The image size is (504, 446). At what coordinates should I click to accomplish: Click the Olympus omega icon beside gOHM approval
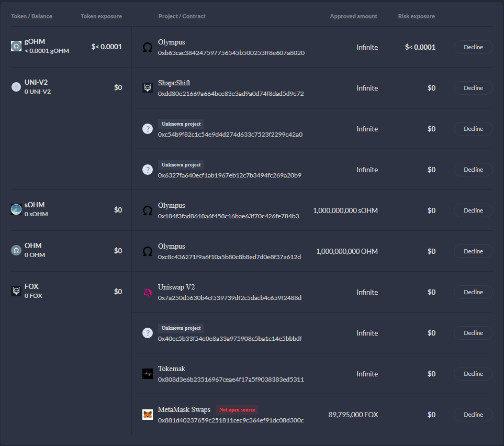(x=148, y=47)
